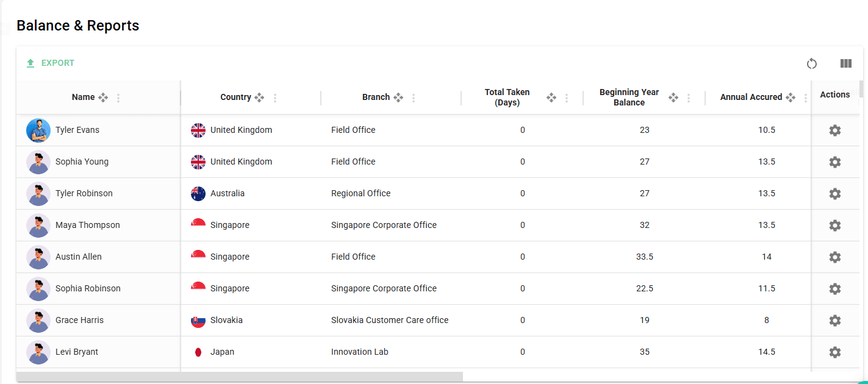Image resolution: width=868 pixels, height=384 pixels.
Task: Click the name Austin Allen
Action: click(79, 257)
